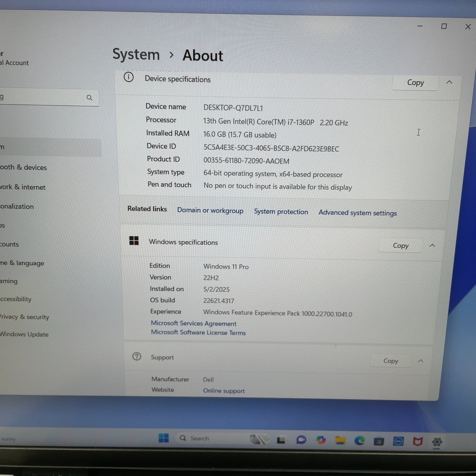
Task: Select device name DESKTOP-Q7DL7L1 text
Action: click(233, 108)
